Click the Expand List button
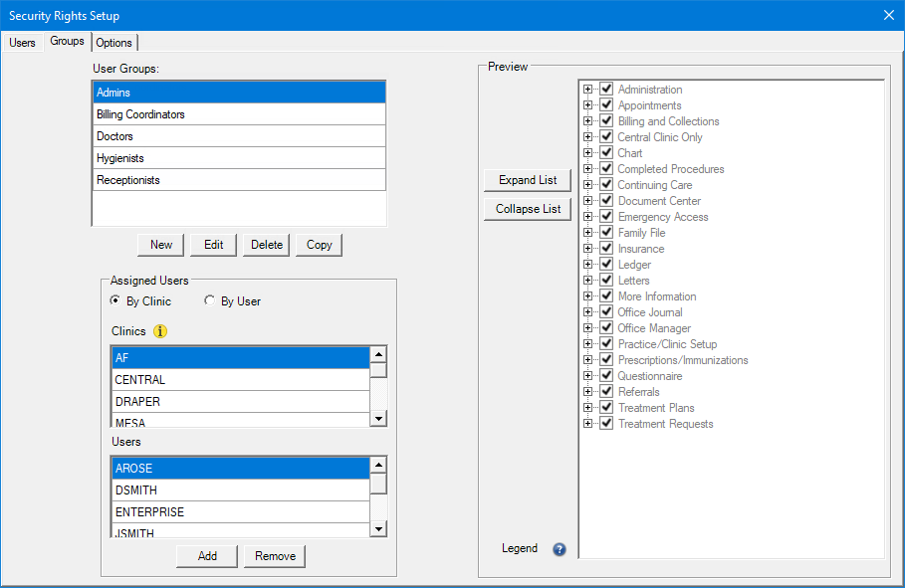This screenshot has width=905, height=588. [528, 180]
